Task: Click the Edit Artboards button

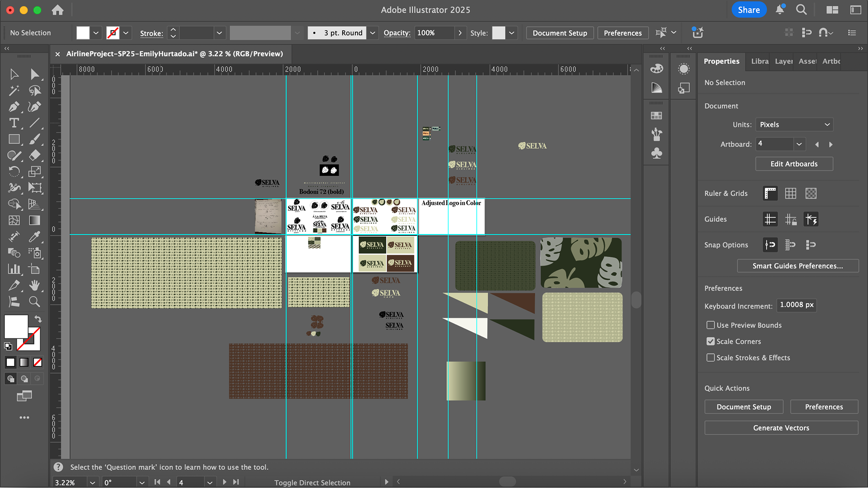Action: coord(794,164)
